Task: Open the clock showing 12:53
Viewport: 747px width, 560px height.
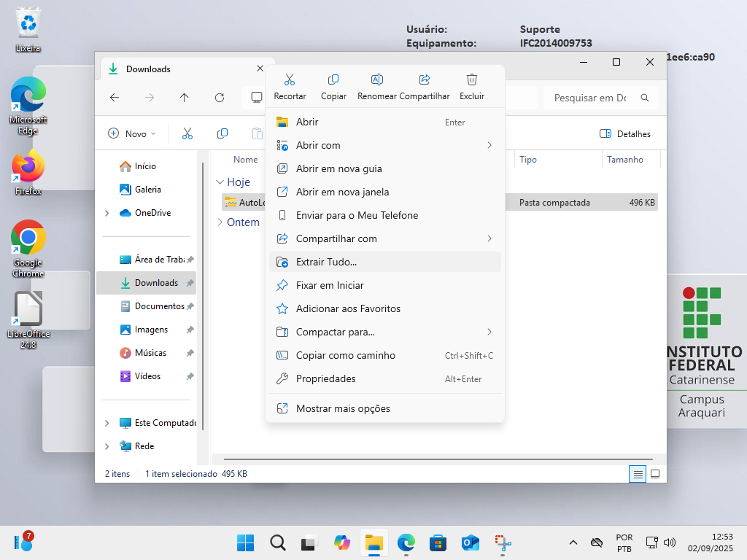Action: click(711, 542)
